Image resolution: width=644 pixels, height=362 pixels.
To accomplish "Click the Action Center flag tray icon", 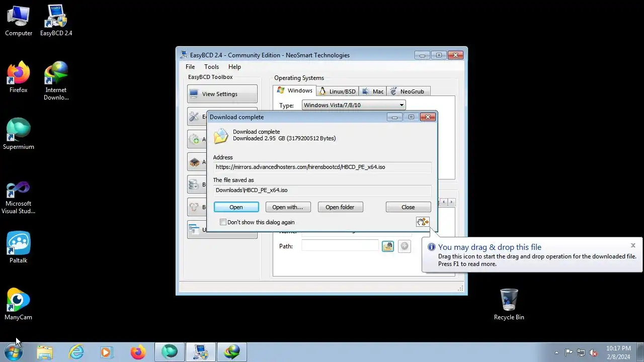I will point(569,352).
